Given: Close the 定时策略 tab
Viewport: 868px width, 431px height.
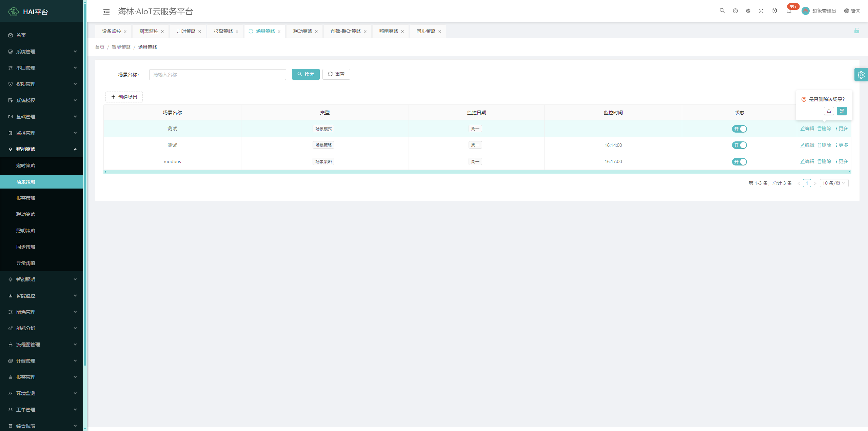Looking at the screenshot, I should (200, 32).
